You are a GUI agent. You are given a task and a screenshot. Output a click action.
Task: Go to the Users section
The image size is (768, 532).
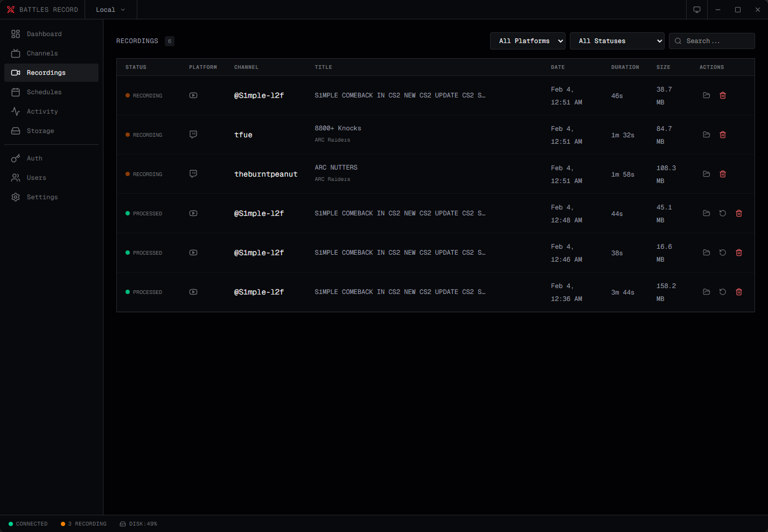[x=36, y=177]
